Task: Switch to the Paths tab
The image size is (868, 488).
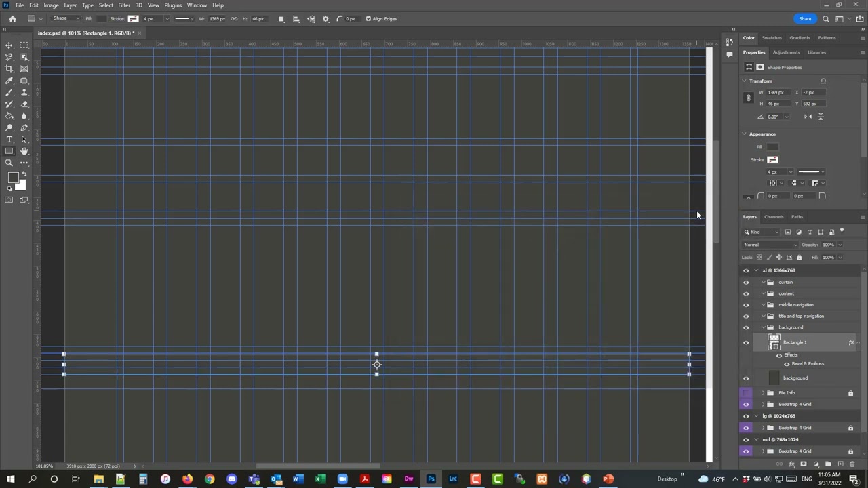Action: tap(797, 217)
